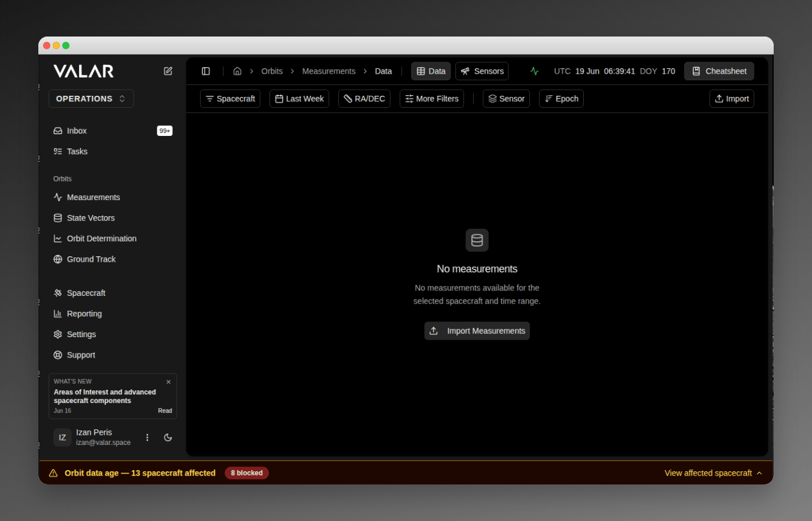Viewport: 812px width, 521px height.
Task: Click the Orbit data age warning text
Action: (x=140, y=473)
